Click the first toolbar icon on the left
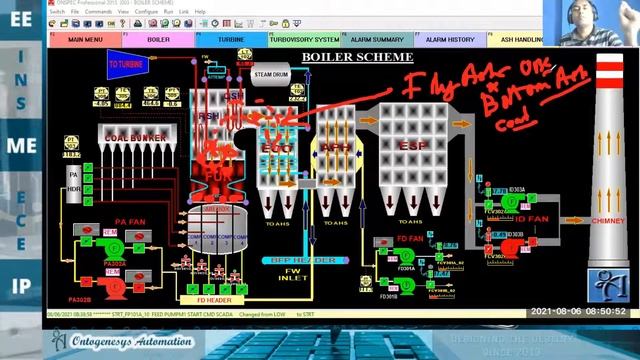The image size is (640, 360). click(x=53, y=24)
